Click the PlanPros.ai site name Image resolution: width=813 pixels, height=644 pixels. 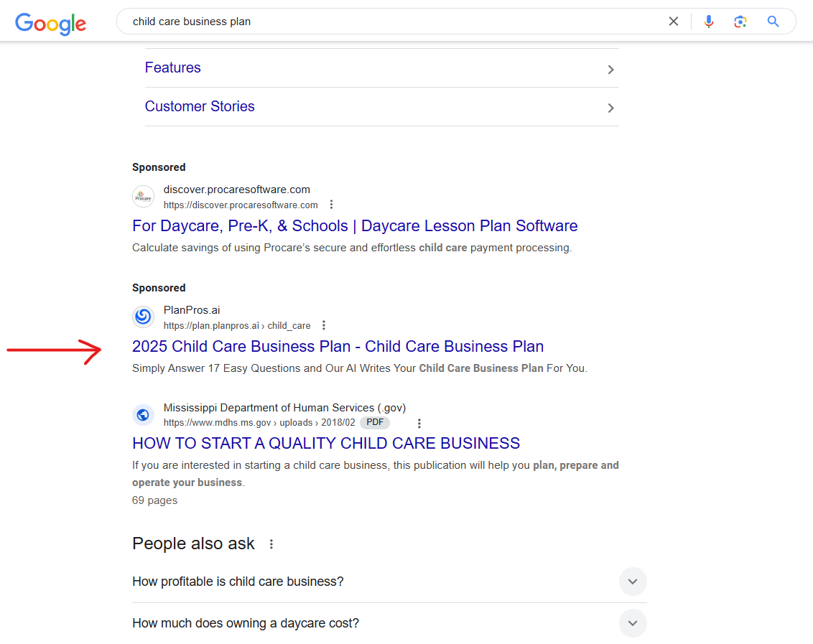pos(192,310)
